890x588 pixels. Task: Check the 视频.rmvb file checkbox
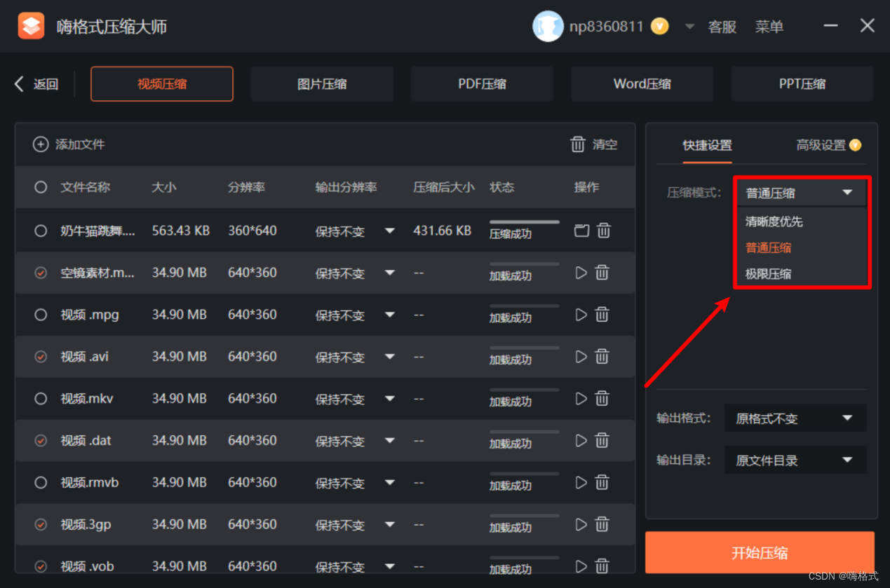(x=41, y=482)
